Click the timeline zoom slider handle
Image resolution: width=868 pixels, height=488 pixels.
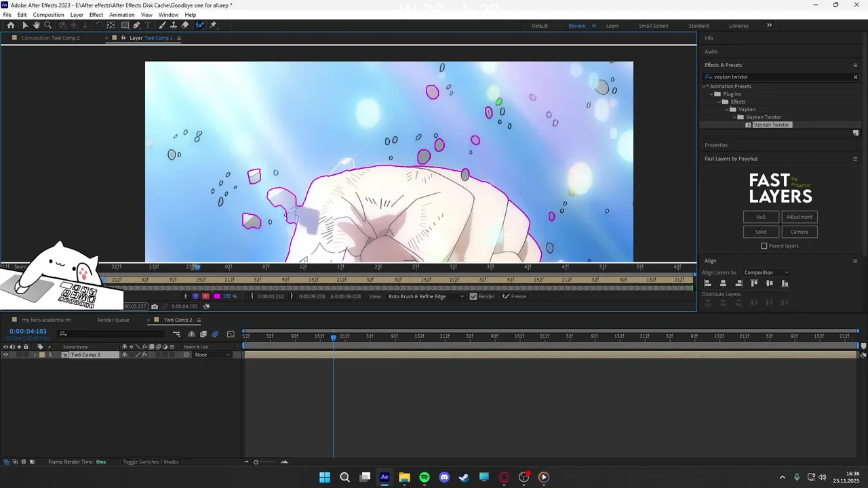[256, 462]
